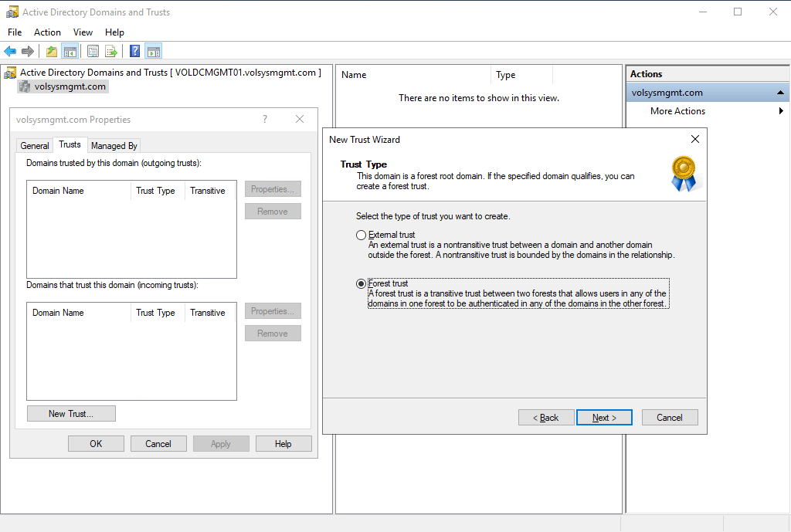Sort by the Name column header
Viewport: 791px width, 532px height.
tap(413, 75)
